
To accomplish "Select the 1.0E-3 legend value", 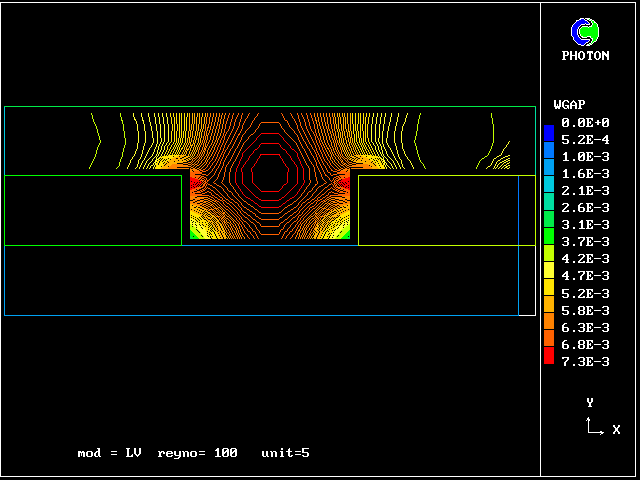I will pos(585,156).
